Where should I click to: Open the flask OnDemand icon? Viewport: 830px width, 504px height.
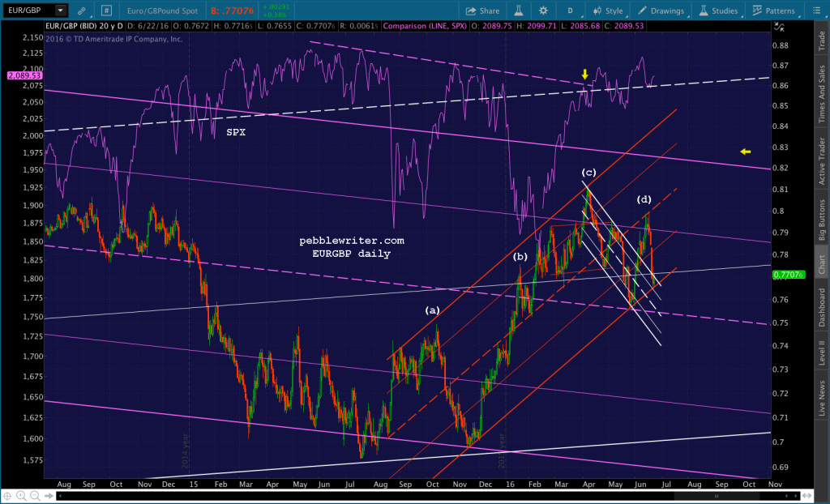point(518,11)
